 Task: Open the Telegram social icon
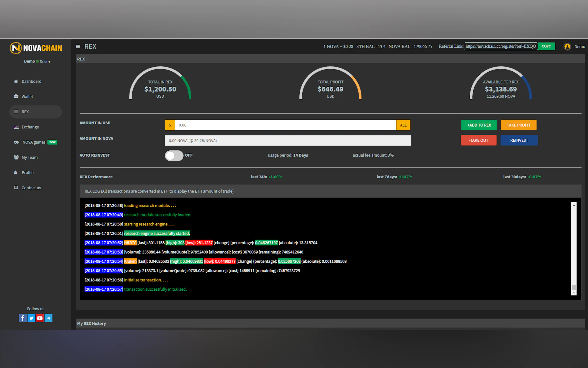(x=49, y=318)
